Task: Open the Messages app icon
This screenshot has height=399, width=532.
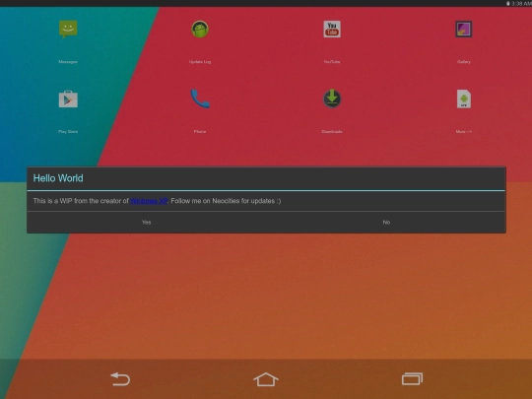Action: [68, 29]
